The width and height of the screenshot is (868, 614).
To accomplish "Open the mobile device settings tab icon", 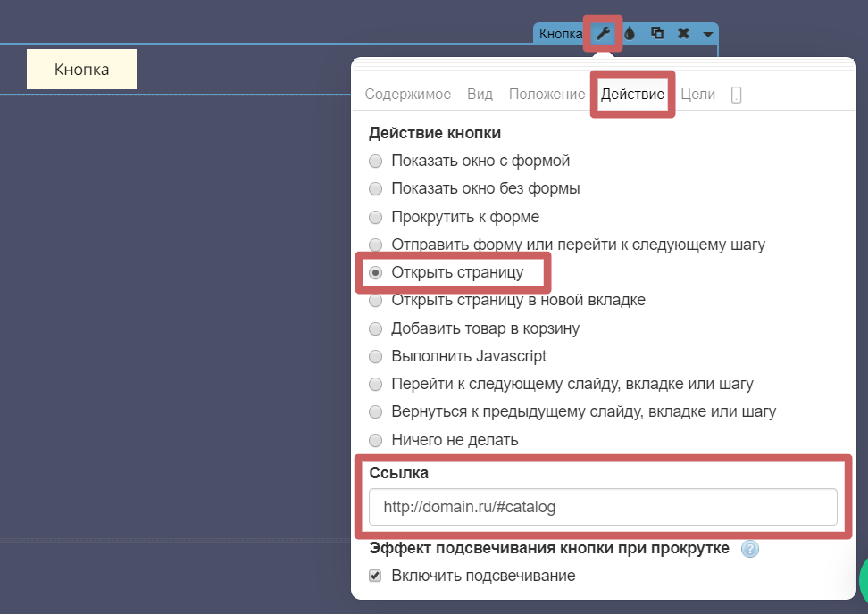I will pos(736,95).
